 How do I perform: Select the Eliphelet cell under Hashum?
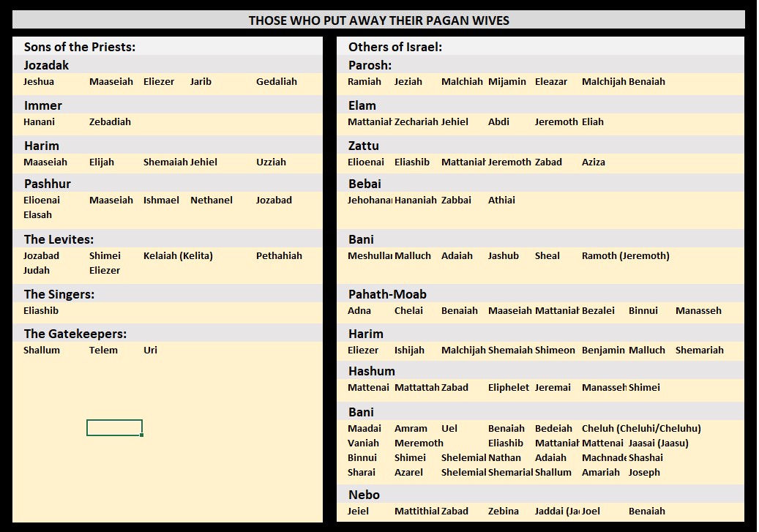coord(508,388)
